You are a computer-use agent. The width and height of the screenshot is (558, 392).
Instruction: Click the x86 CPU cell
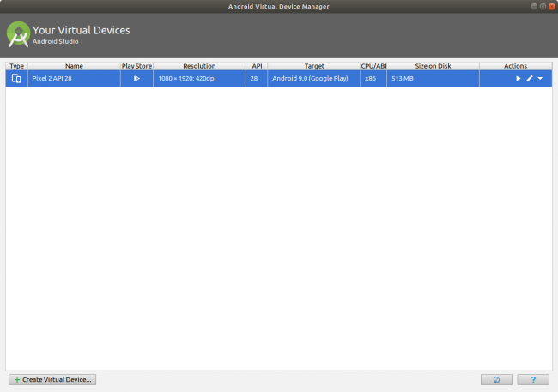tap(373, 78)
